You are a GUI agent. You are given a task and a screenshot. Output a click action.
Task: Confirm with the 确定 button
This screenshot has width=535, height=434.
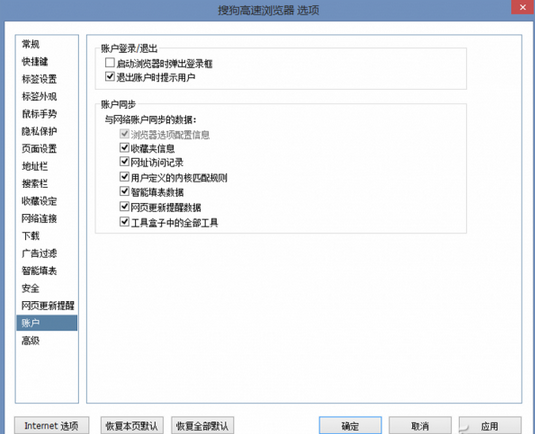pos(350,425)
